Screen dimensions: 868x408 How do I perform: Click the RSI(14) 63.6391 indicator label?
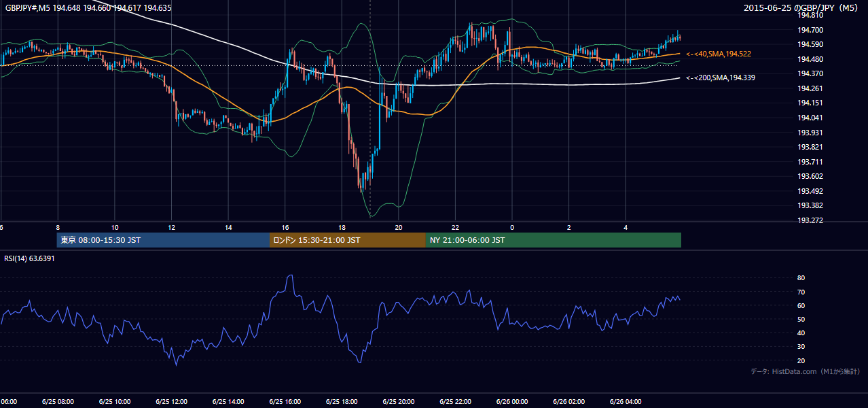pyautogui.click(x=29, y=258)
